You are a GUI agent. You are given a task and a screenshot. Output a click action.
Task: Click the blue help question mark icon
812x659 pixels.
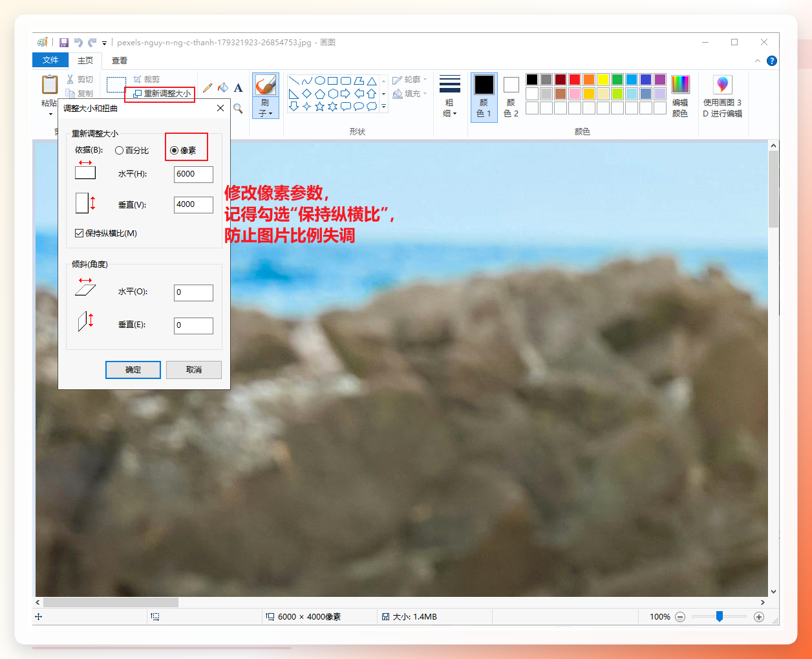(x=771, y=61)
